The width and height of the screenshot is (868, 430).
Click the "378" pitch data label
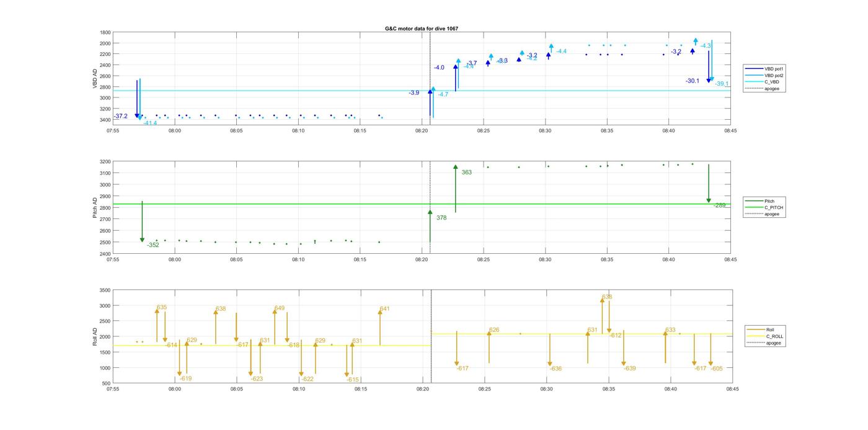point(441,218)
